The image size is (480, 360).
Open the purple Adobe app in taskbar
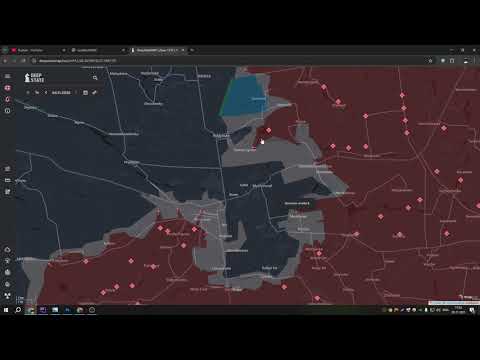(x=43, y=310)
